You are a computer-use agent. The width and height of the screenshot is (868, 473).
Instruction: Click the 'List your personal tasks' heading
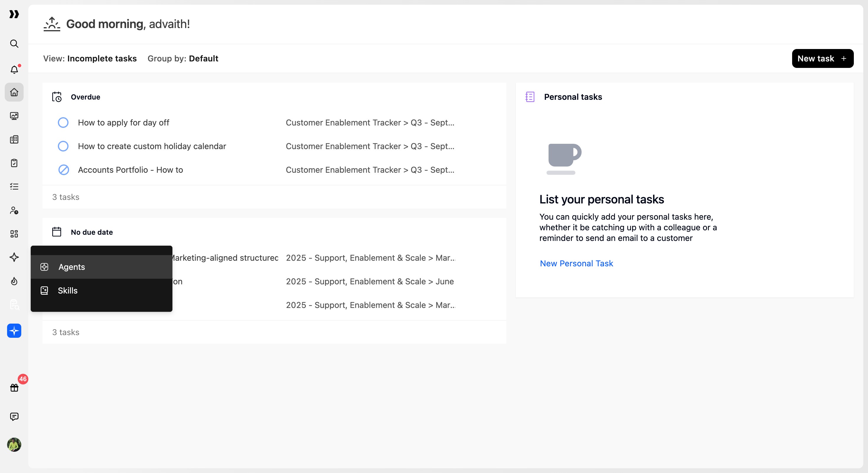602,199
